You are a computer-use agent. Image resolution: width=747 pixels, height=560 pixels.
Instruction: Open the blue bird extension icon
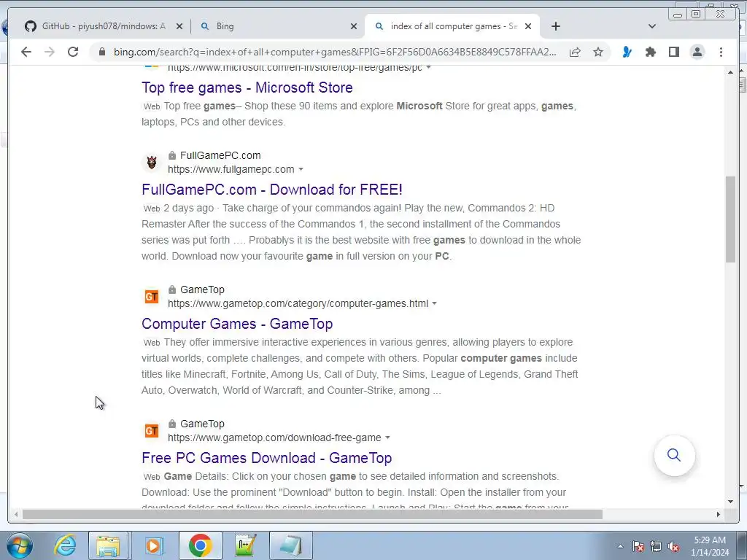tap(627, 52)
